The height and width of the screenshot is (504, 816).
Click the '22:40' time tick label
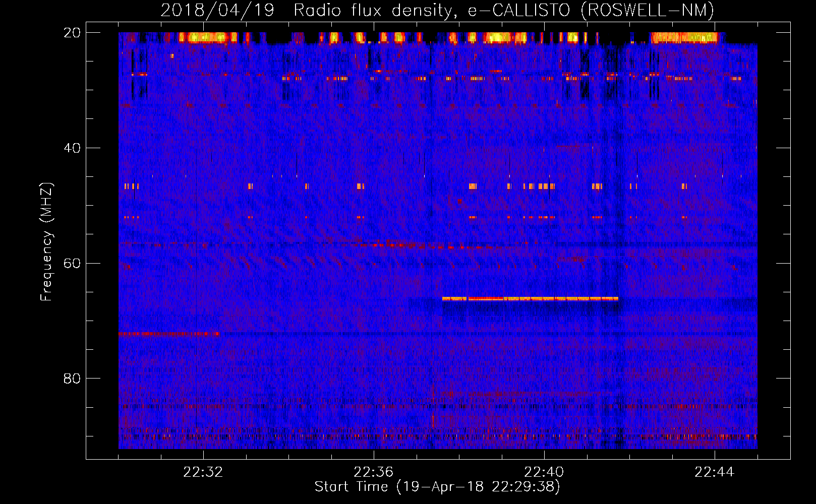[x=544, y=472]
